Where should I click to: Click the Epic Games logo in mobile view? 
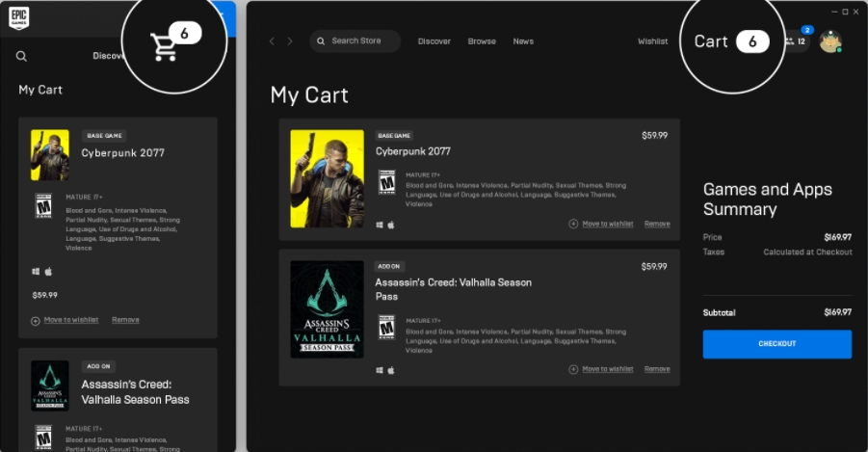click(x=18, y=16)
